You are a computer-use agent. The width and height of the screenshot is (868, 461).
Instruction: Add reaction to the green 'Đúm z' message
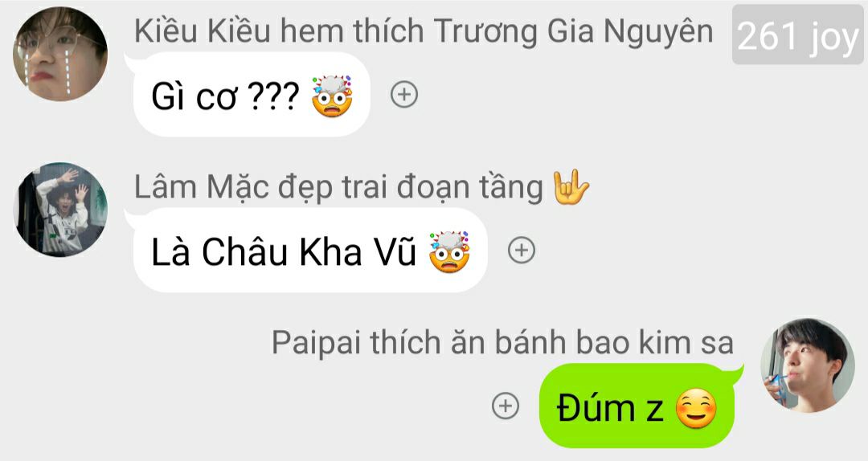tap(506, 406)
